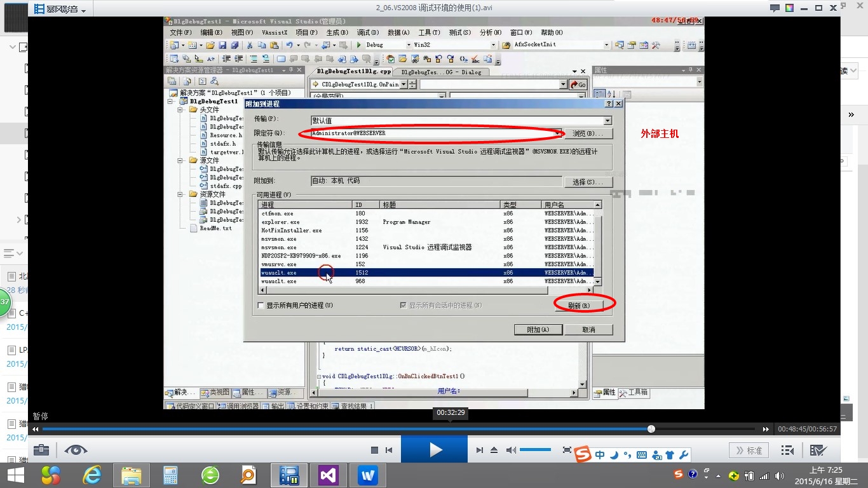This screenshot has width=868, height=488.
Task: Collapse the 头文件 header files folder
Action: click(x=180, y=110)
